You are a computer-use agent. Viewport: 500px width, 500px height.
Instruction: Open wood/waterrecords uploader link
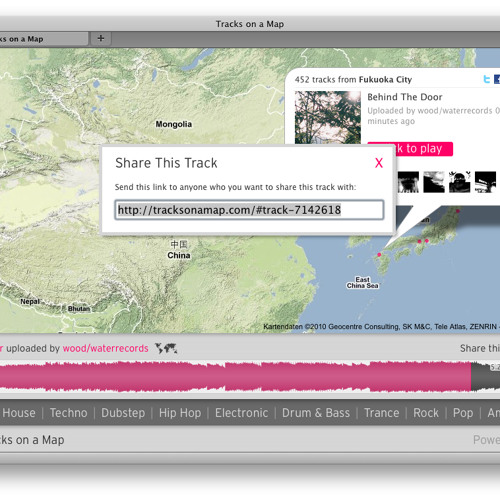click(105, 348)
